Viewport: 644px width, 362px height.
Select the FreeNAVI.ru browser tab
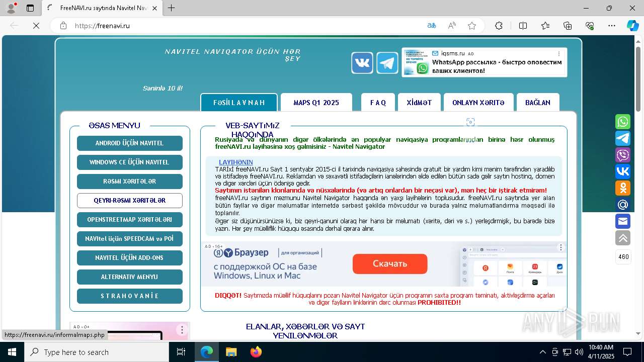102,8
